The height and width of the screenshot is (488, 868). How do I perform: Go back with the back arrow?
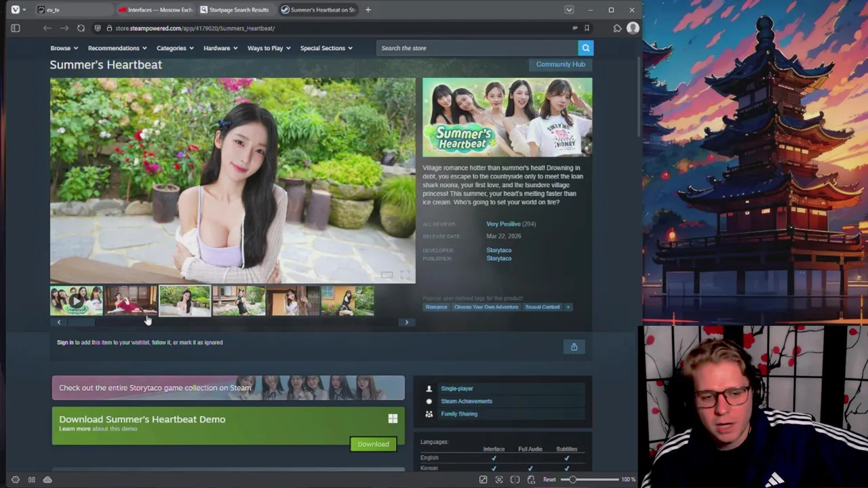(47, 28)
